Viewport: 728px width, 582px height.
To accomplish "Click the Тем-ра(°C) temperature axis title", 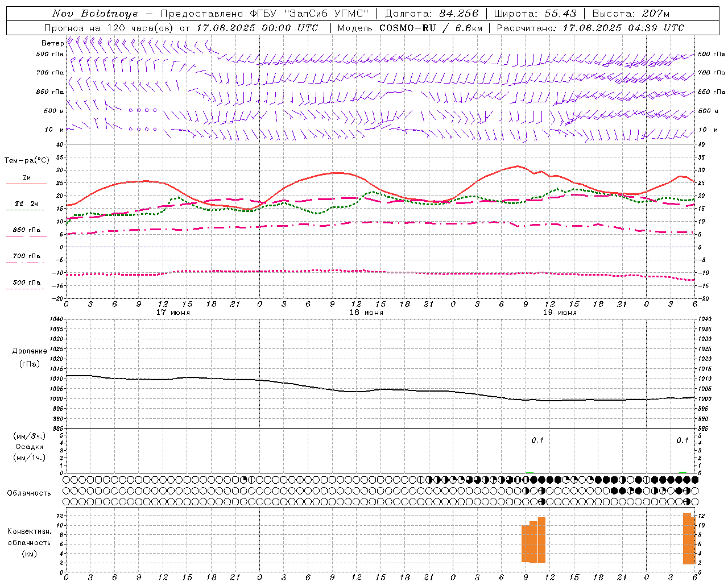I will pos(27,161).
